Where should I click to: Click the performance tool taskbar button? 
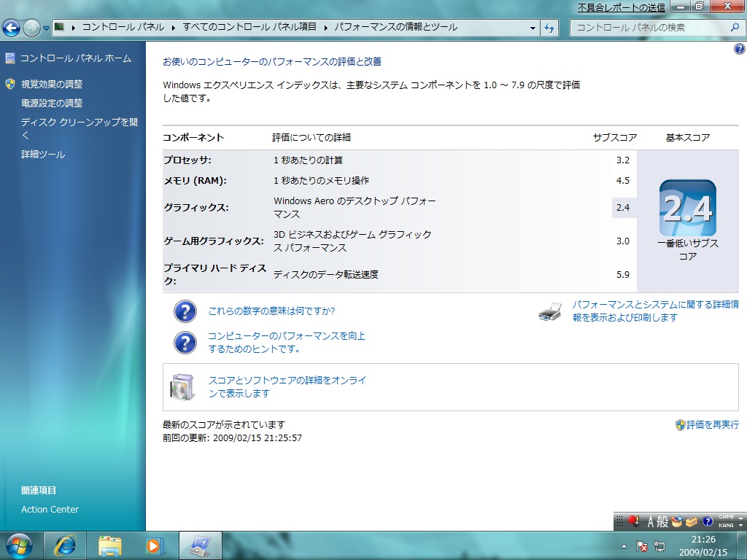[x=200, y=545]
